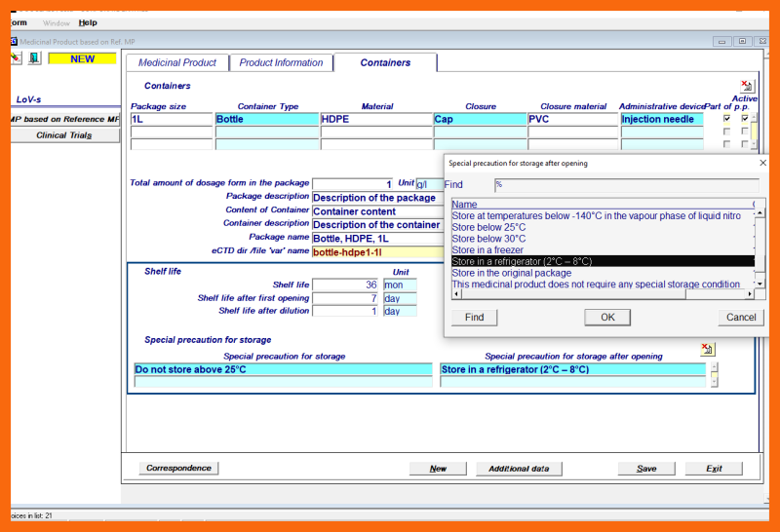Click right arrow of dialog horizontal scrollbar

click(750, 294)
